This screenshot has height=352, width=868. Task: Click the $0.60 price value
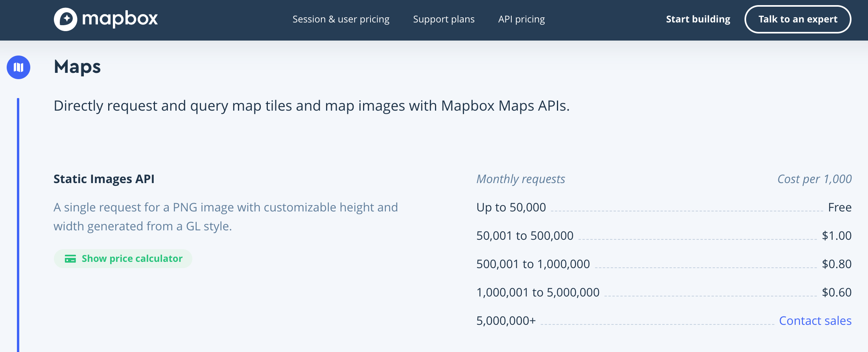[837, 292]
